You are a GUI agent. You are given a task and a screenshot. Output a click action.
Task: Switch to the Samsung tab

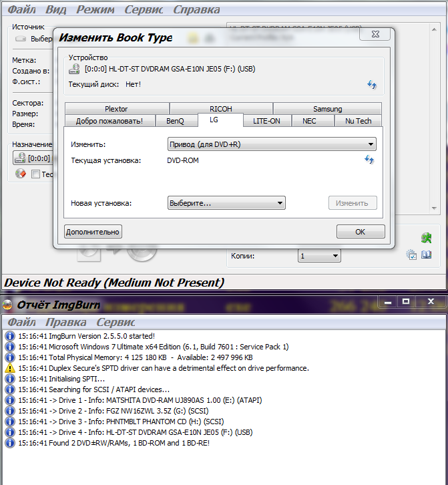coord(327,109)
